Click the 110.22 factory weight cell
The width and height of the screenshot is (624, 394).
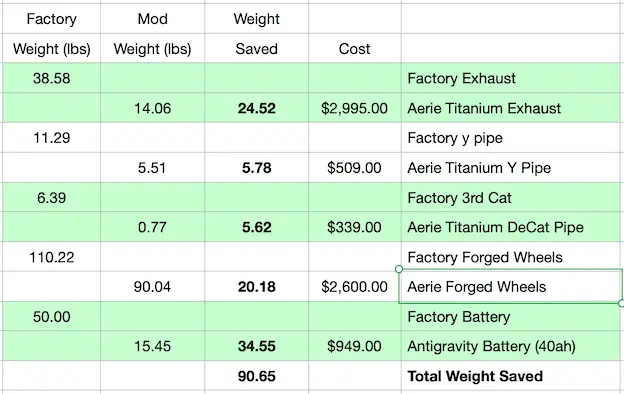click(x=51, y=257)
